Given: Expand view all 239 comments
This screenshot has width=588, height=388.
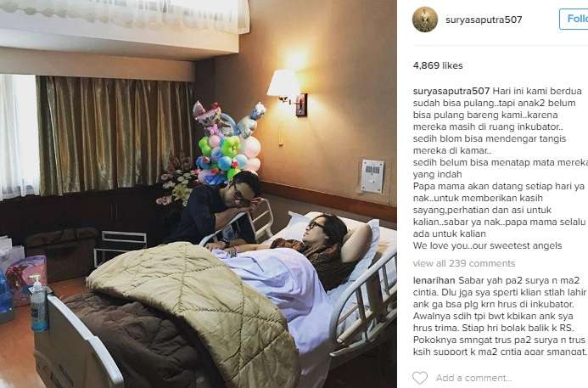Looking at the screenshot, I should 464,263.
